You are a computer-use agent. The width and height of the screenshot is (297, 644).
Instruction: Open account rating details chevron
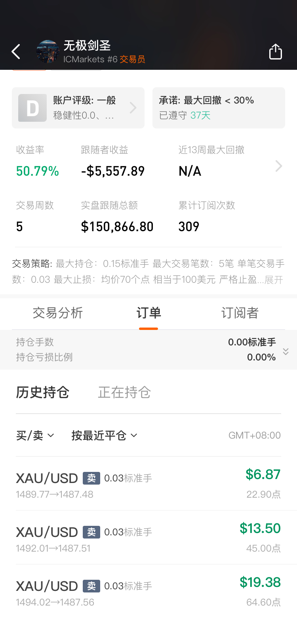[133, 108]
